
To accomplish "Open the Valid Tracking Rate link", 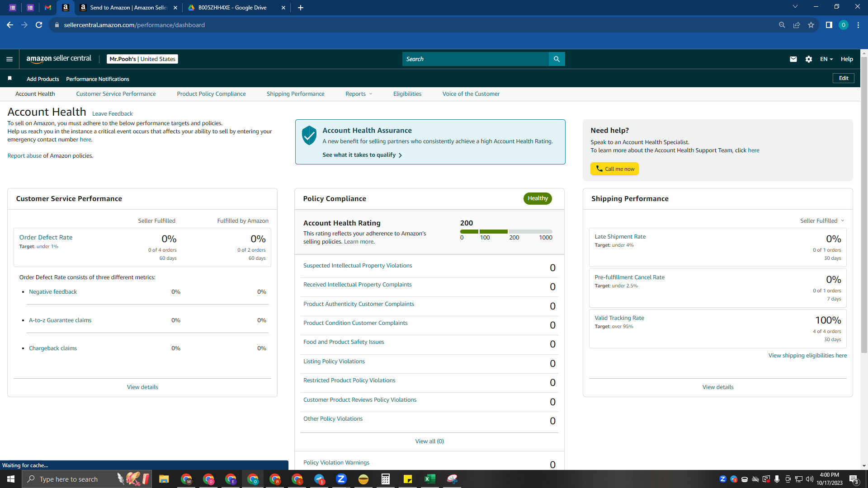I will (x=619, y=318).
